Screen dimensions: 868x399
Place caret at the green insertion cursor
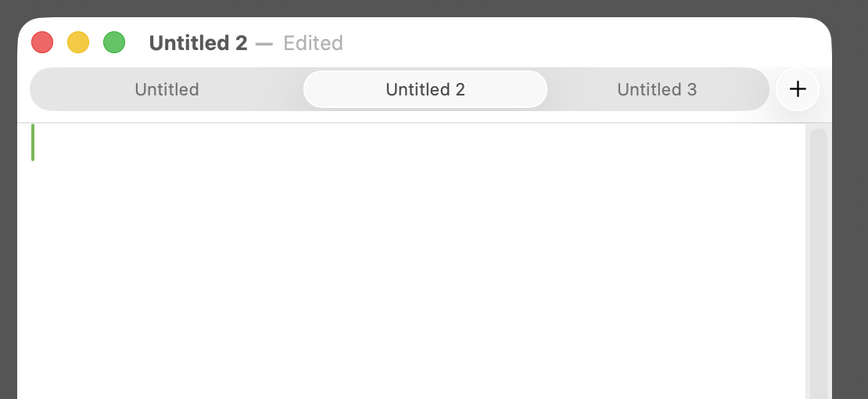[x=33, y=142]
